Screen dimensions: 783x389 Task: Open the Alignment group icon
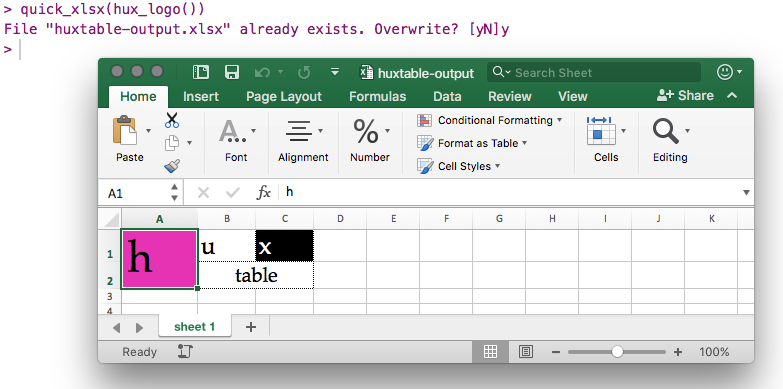coord(299,131)
